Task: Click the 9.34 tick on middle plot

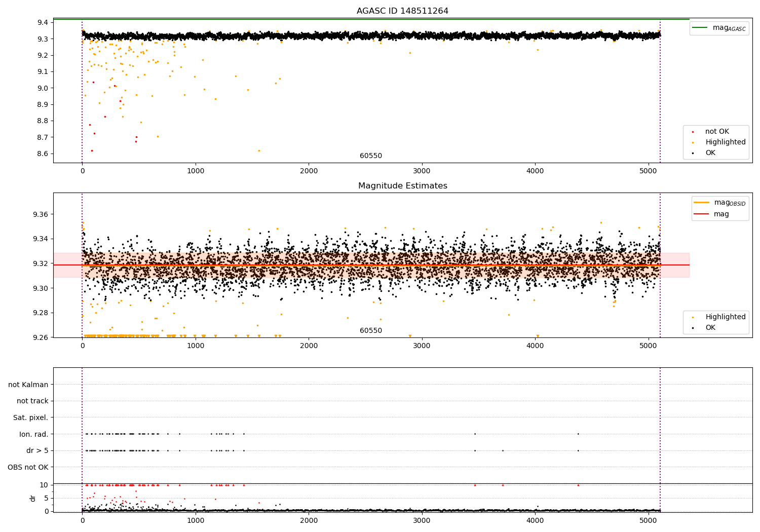Action: coord(41,239)
